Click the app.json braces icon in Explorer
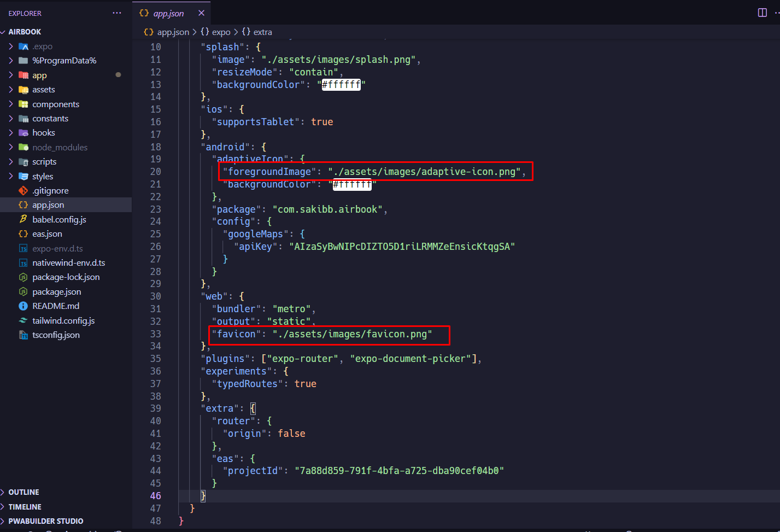Screen dimensions: 780x532 click(x=24, y=205)
